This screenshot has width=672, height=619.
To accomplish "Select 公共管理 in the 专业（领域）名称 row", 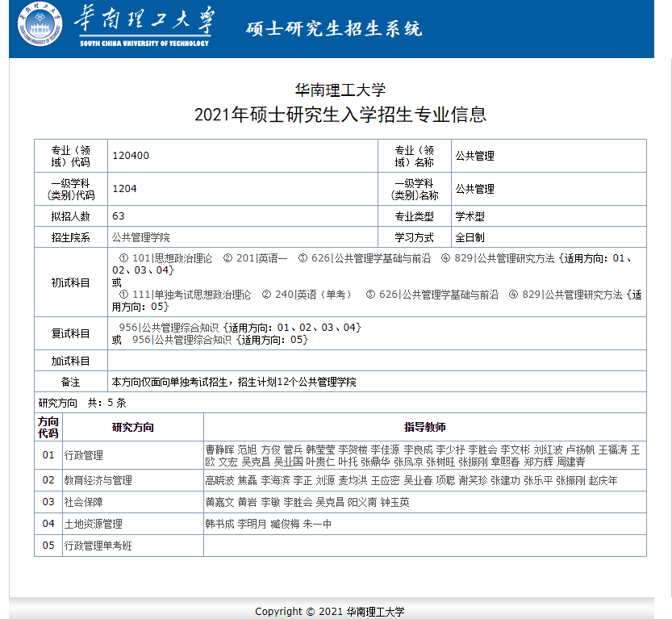I will coord(475,156).
